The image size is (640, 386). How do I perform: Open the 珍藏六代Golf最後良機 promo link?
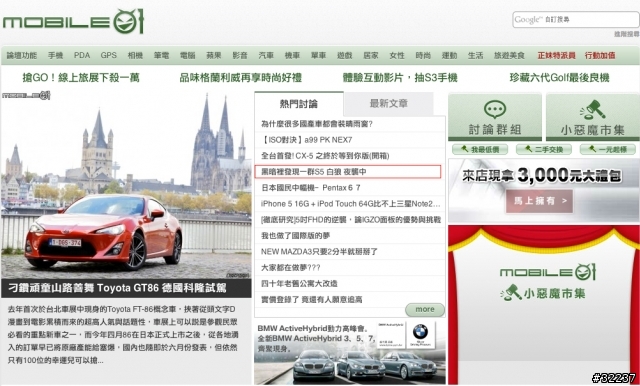(x=560, y=78)
